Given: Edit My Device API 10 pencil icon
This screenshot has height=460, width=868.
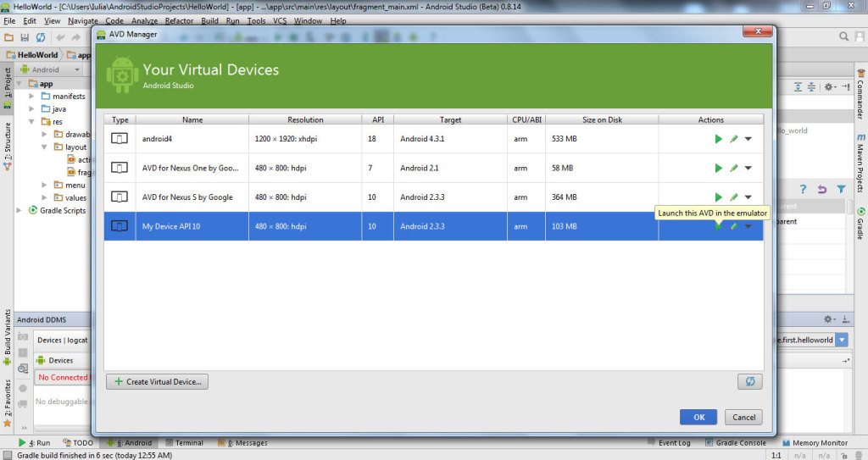Looking at the screenshot, I should [x=733, y=226].
